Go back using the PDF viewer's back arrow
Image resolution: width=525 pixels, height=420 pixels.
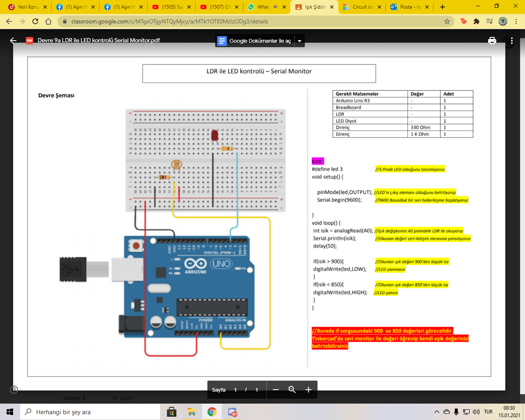(x=14, y=40)
